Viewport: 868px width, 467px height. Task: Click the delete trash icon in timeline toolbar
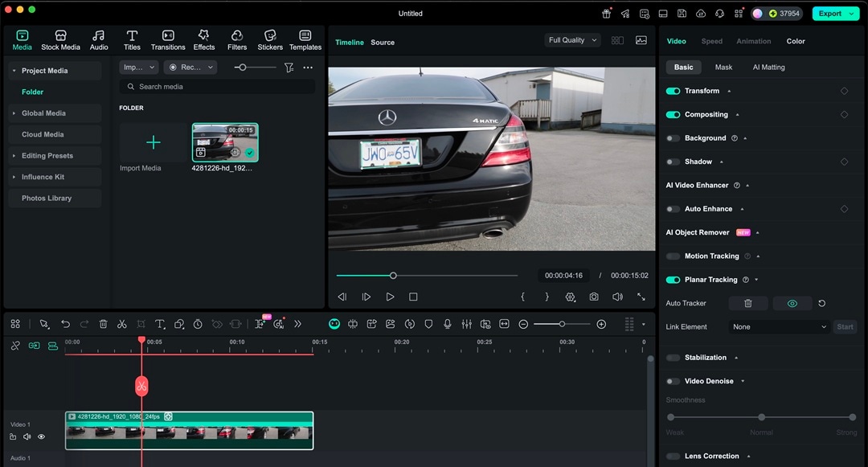tap(103, 324)
